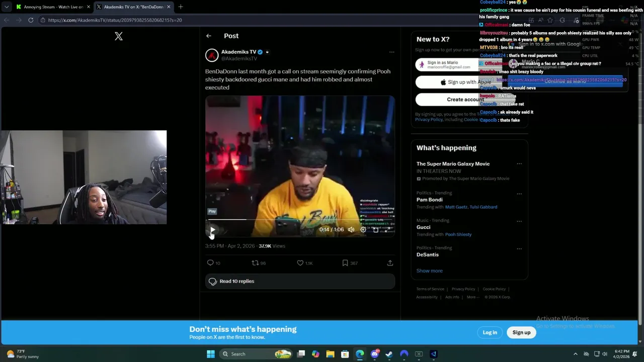This screenshot has width=644, height=362.
Task: Open the browser tab search dropdown
Action: tap(6, 7)
